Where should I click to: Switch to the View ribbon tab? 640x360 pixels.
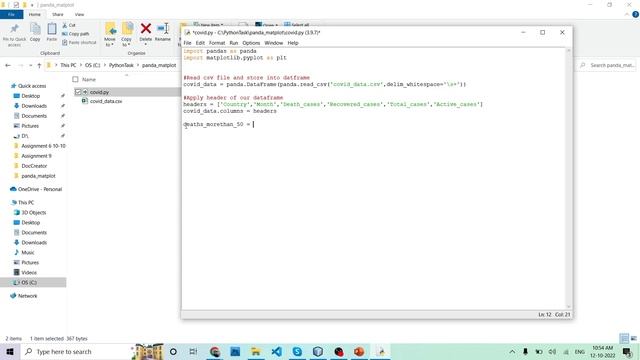(x=79, y=14)
